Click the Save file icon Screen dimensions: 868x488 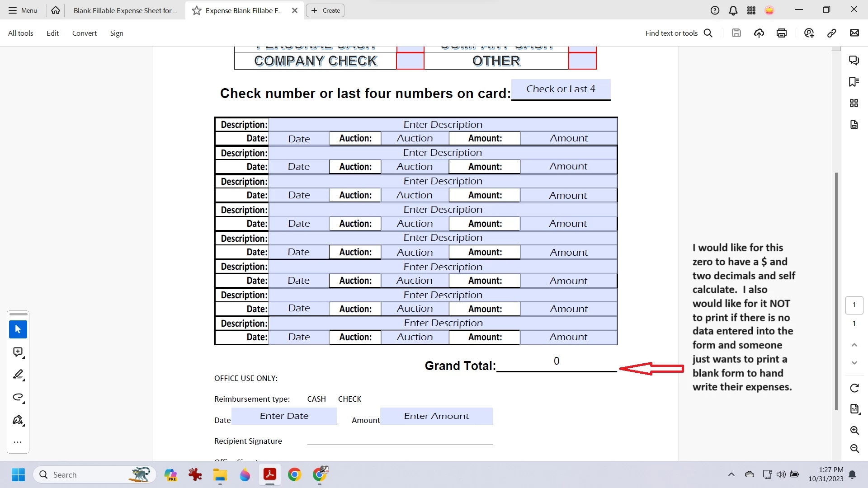point(736,33)
